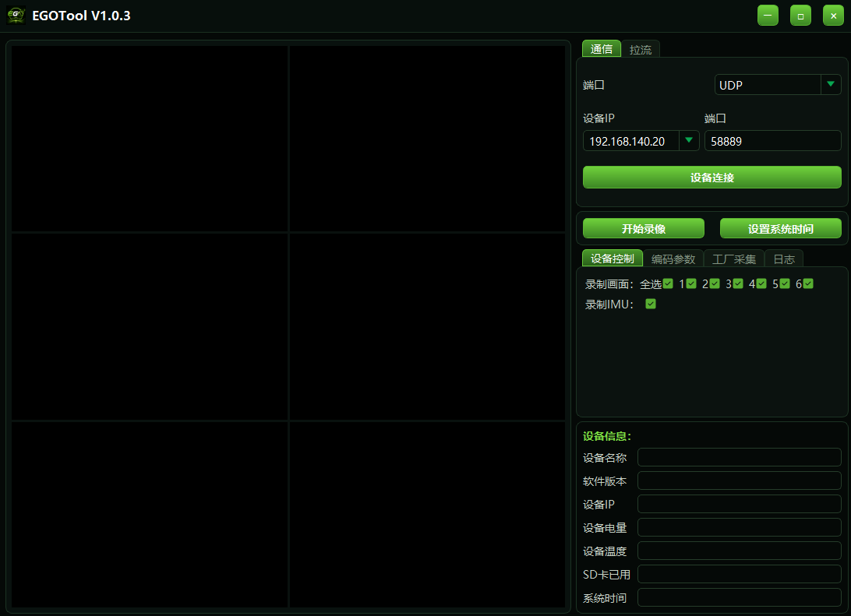Open the 工厂采集 tab
The width and height of the screenshot is (851, 616).
734,259
